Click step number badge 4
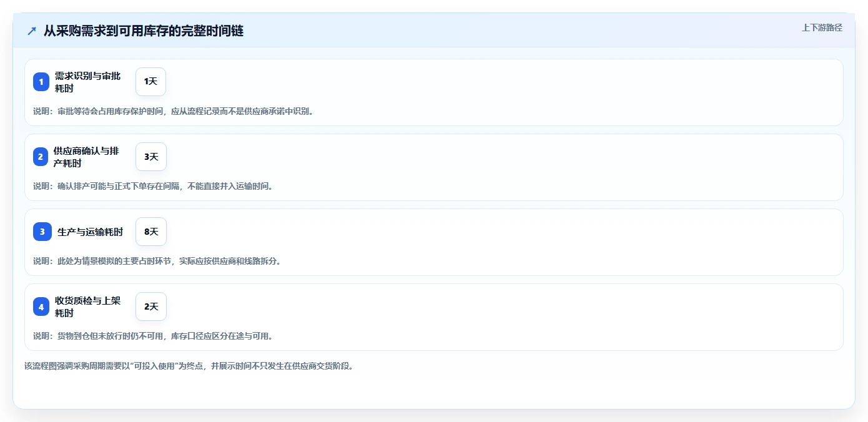Image resolution: width=868 pixels, height=422 pixels. [41, 307]
